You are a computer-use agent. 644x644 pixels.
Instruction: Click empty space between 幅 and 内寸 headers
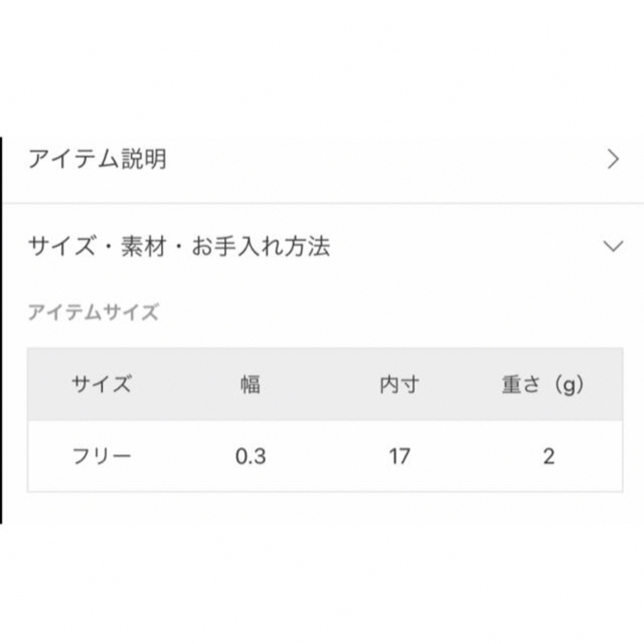coord(320,385)
